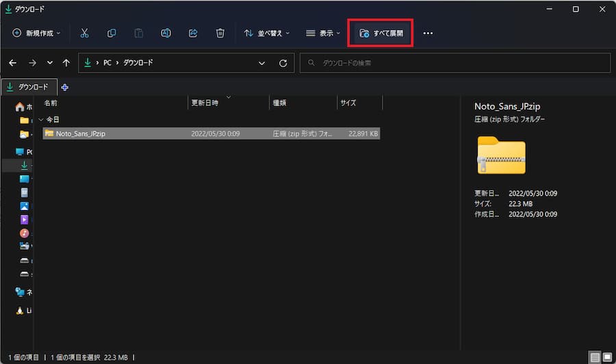Open Desktop in the navigation pane
This screenshot has height=364, width=616.
25,179
